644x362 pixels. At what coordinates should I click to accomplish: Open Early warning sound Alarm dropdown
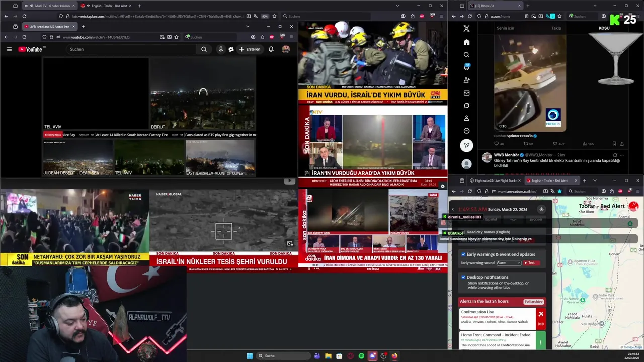(509, 263)
